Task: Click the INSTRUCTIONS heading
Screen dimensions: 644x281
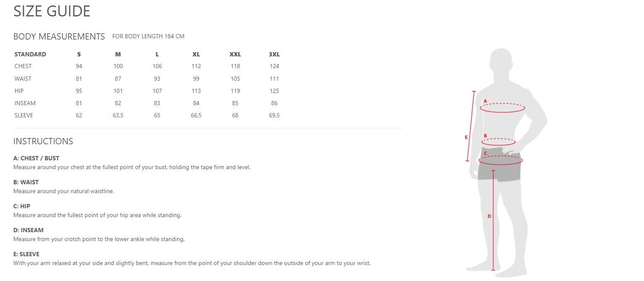Action: tap(43, 141)
